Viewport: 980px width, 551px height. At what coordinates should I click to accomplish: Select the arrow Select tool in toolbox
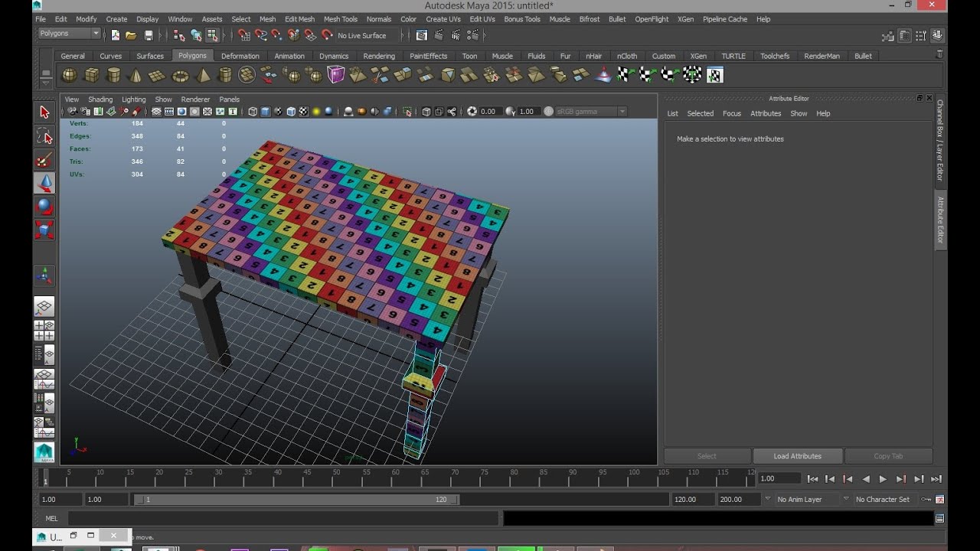click(44, 112)
